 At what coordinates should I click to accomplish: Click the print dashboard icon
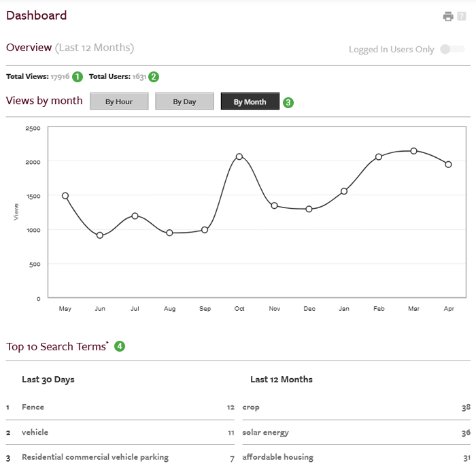click(448, 16)
